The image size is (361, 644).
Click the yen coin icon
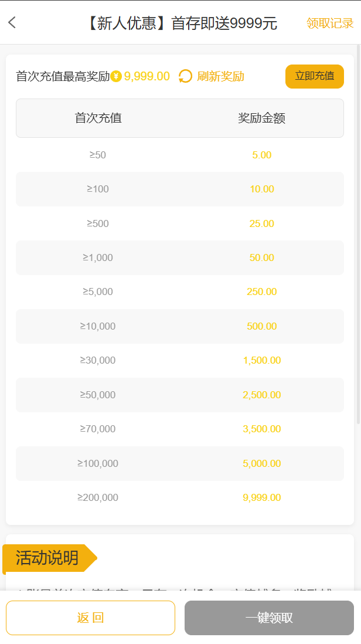[116, 76]
